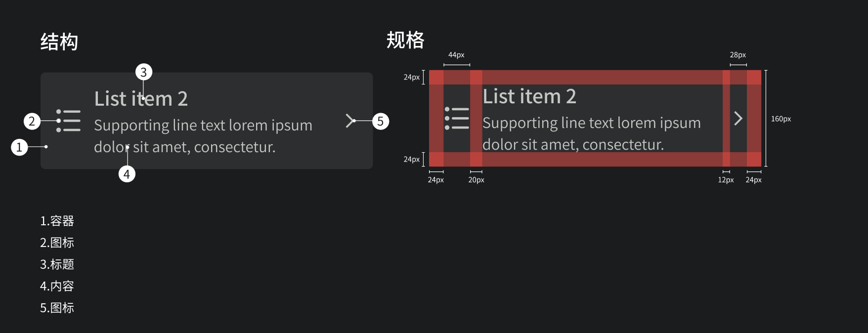The height and width of the screenshot is (333, 868).
Task: Click the list bullet icon in structure card
Action: tap(68, 121)
